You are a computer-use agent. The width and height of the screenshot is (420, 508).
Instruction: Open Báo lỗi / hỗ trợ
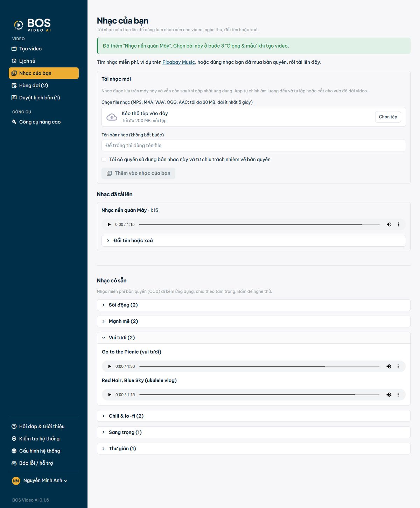click(x=44, y=463)
